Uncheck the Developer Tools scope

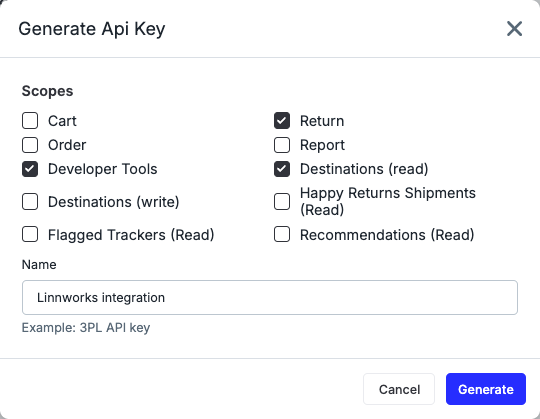tap(30, 169)
